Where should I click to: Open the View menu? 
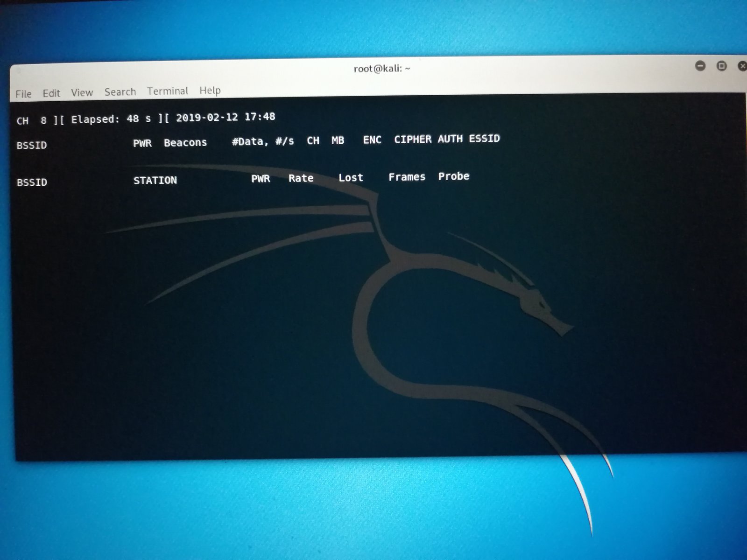tap(82, 92)
